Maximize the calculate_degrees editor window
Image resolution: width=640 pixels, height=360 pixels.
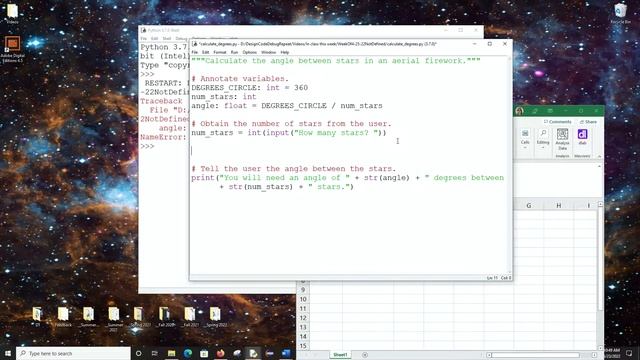[x=489, y=44]
